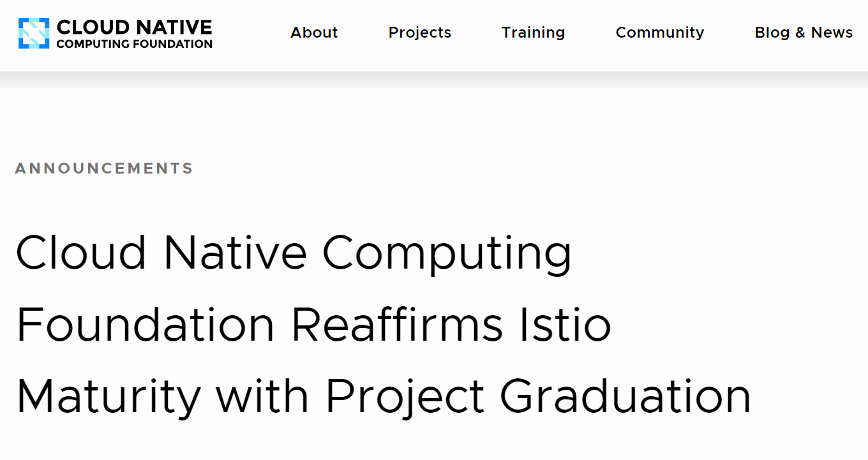
Task: Click the word 'Project' in the headline
Action: coord(405,397)
